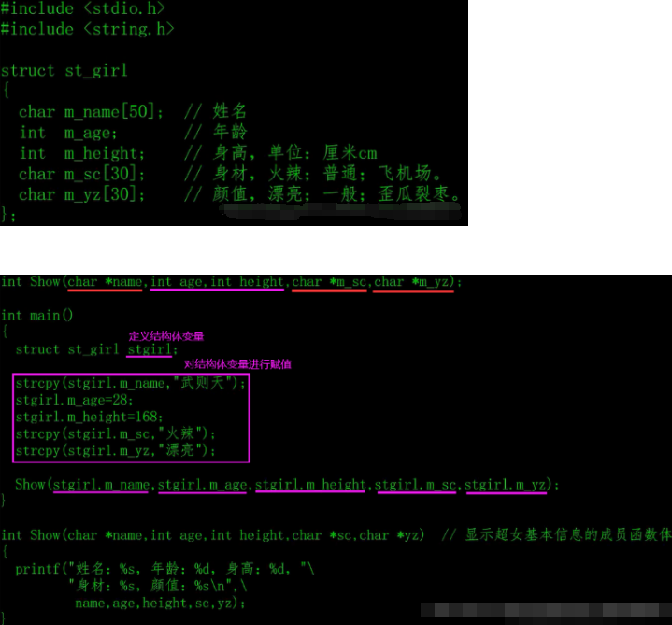Click the magenta annotation 定义结构体变量
672x625 pixels.
166,336
